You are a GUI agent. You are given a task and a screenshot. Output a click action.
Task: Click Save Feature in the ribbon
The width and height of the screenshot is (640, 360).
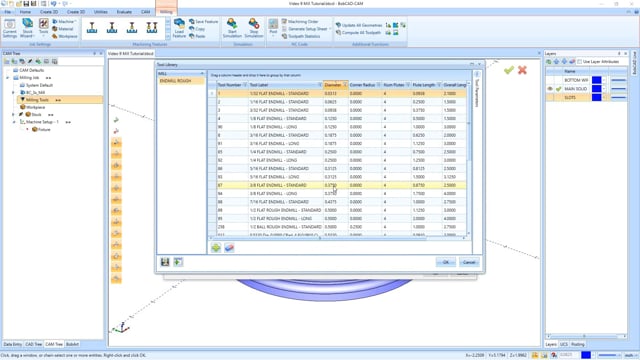(203, 21)
